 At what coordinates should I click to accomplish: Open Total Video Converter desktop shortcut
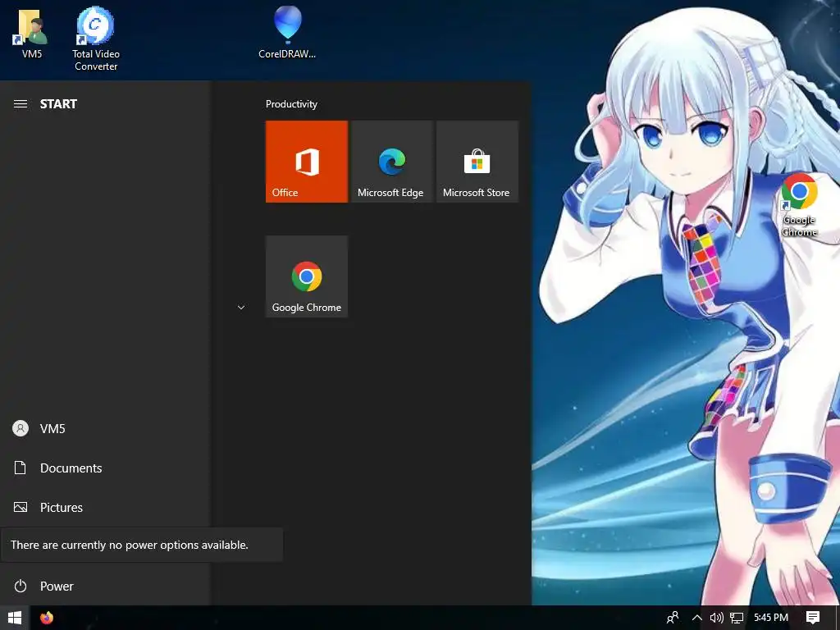pyautogui.click(x=96, y=39)
